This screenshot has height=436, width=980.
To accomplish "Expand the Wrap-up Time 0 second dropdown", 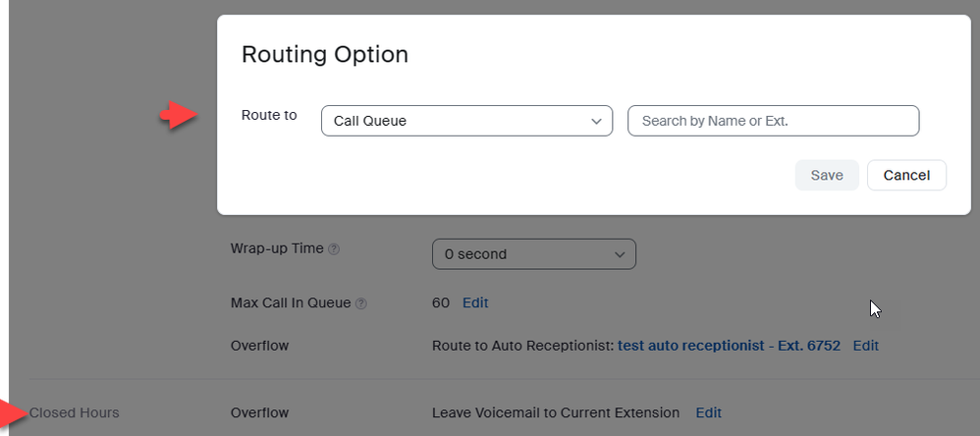I will 533,254.
